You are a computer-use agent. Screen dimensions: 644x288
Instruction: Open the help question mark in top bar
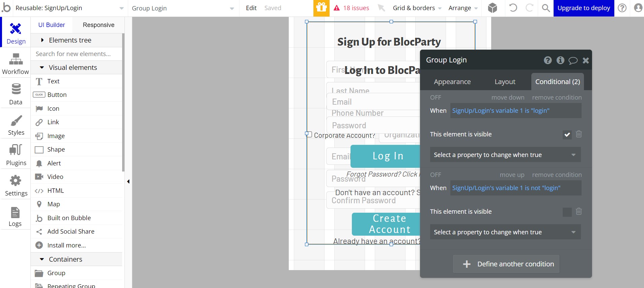click(622, 8)
